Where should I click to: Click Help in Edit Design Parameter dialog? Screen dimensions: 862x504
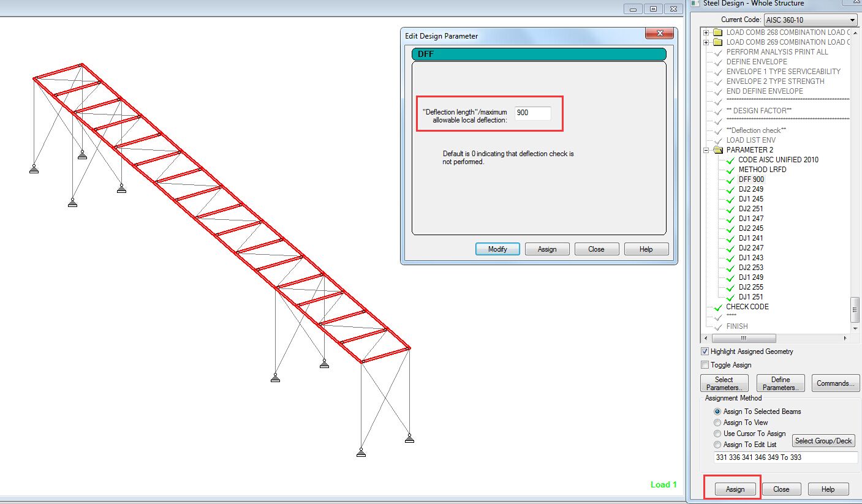[646, 249]
